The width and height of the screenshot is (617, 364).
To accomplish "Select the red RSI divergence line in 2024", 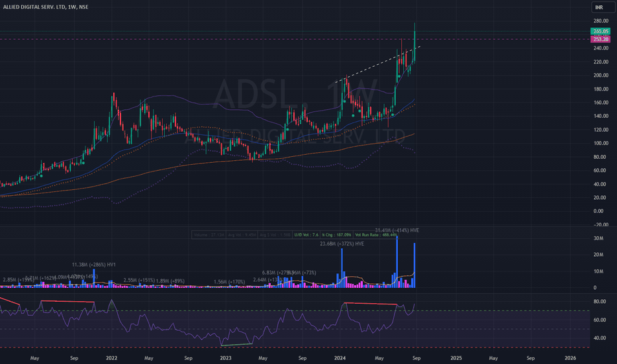I will point(370,304).
